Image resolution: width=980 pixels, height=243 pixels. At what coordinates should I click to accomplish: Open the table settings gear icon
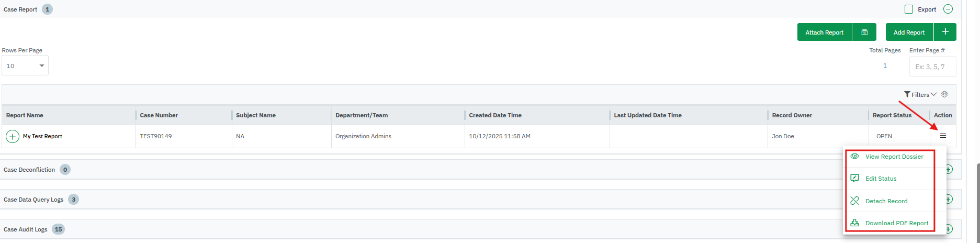pos(944,94)
